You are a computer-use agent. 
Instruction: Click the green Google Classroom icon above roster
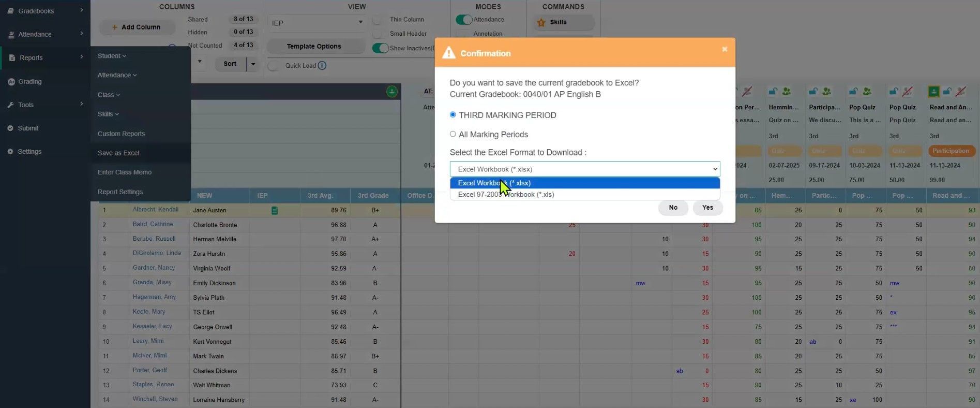[392, 92]
